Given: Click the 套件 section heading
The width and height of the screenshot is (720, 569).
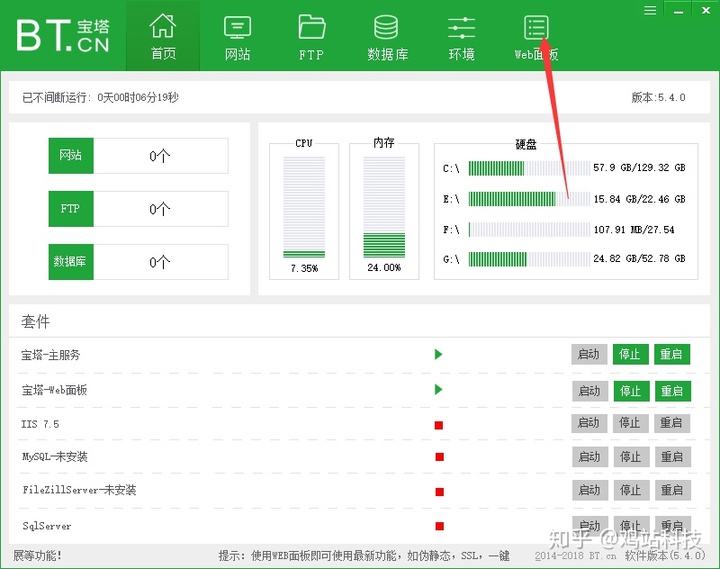Looking at the screenshot, I should click(35, 321).
